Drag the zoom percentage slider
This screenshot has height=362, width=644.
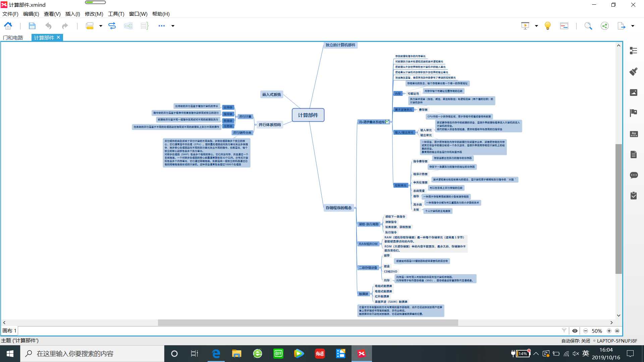tap(598, 330)
